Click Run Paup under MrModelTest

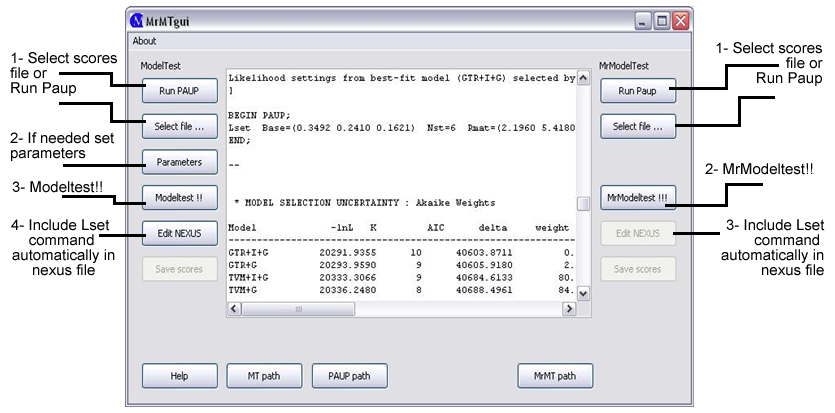tap(638, 90)
